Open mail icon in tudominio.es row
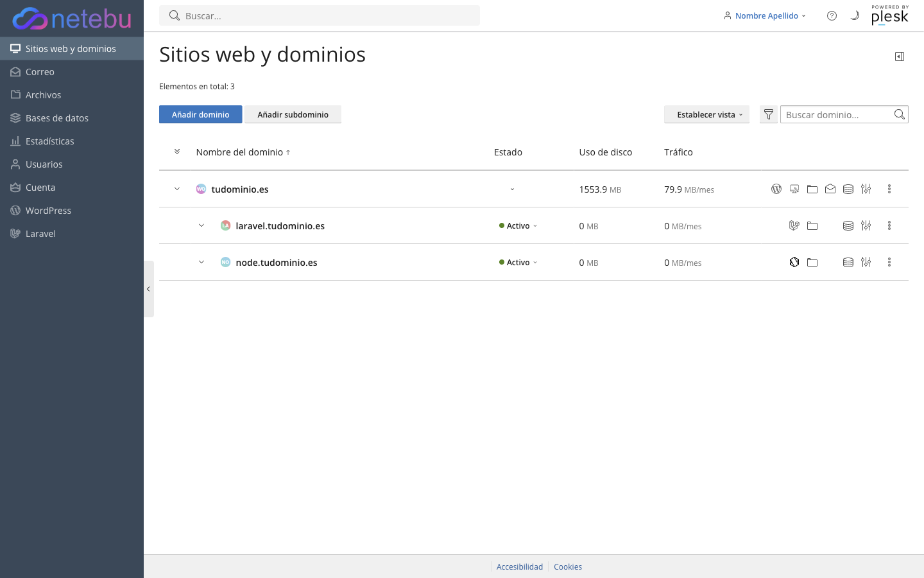The height and width of the screenshot is (578, 924). point(830,189)
